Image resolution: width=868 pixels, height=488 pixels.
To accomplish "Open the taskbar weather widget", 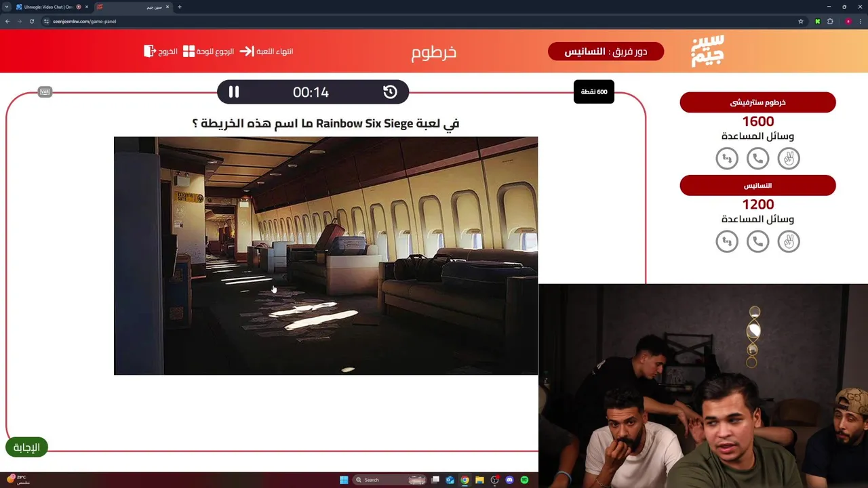I will [x=18, y=479].
